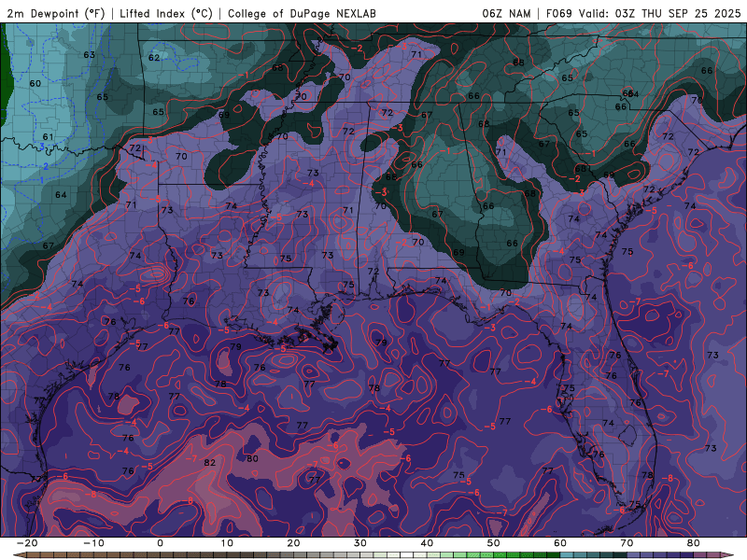This screenshot has height=560, width=747.
Task: Click the 50 label on the color scale
Action: 494,543
